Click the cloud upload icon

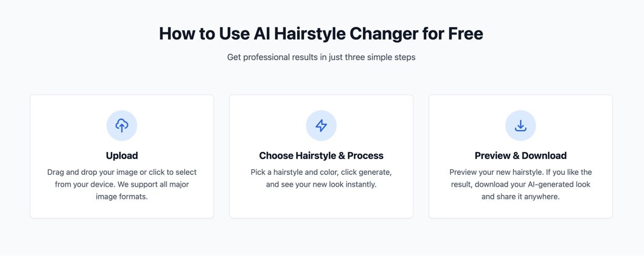[122, 125]
